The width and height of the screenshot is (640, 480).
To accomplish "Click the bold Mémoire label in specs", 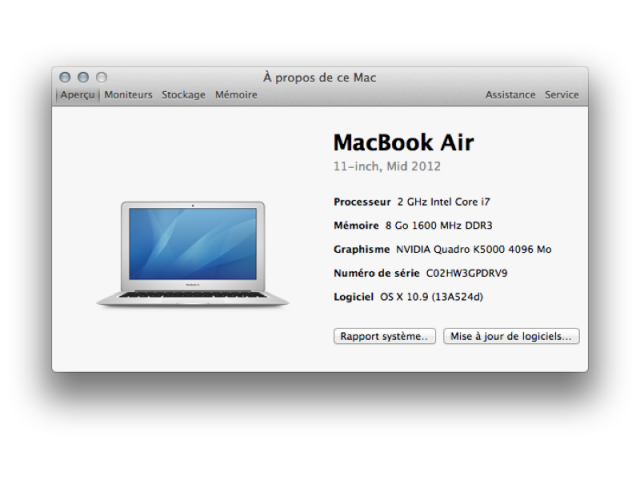I will coord(356,226).
